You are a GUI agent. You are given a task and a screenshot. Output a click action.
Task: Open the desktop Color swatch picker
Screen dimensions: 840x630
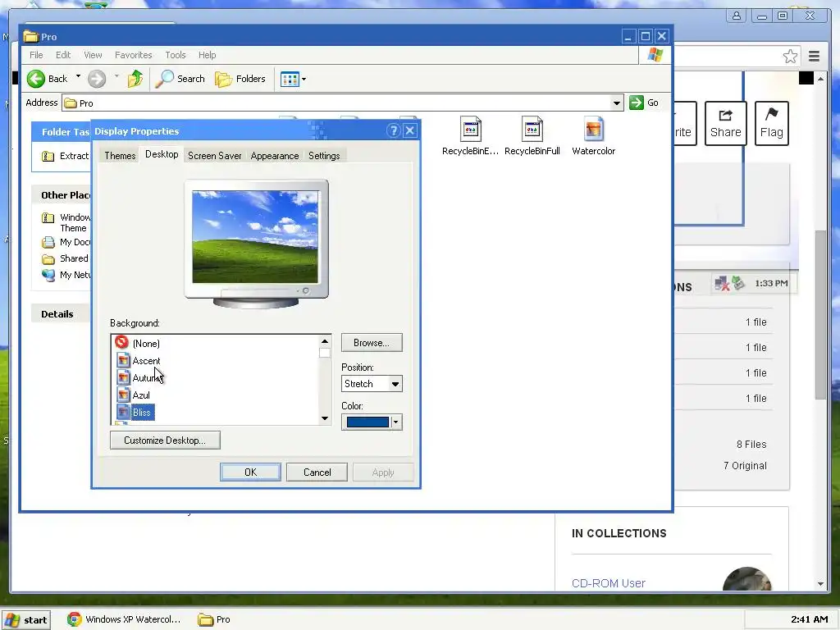coord(372,422)
